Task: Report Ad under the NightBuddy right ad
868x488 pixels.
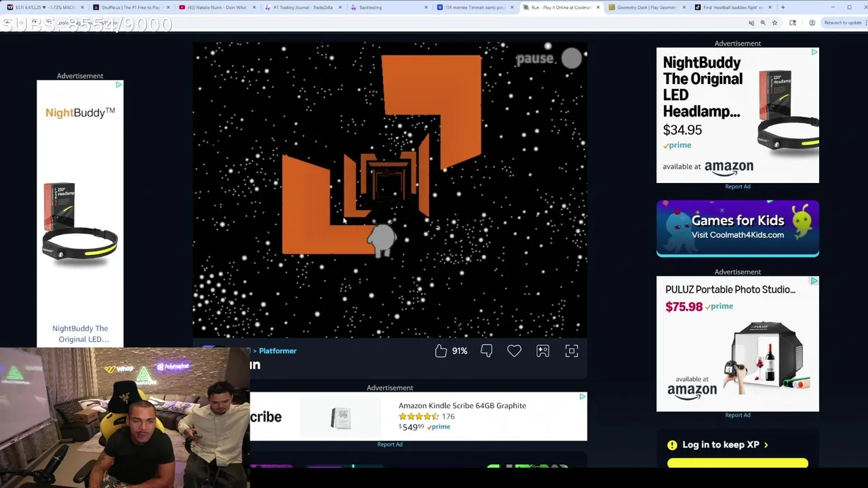Action: coord(738,186)
